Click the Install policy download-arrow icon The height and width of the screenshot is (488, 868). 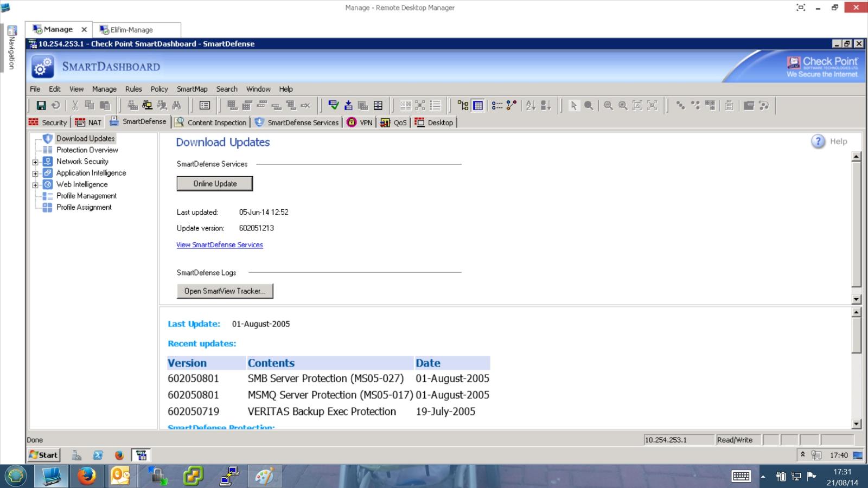pyautogui.click(x=348, y=106)
